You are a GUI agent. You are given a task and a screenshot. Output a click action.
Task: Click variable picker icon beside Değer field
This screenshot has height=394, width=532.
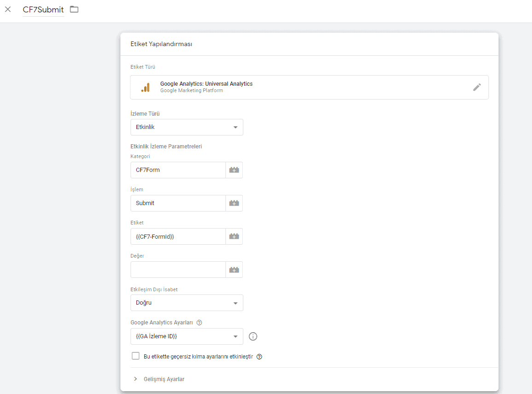[x=234, y=270]
